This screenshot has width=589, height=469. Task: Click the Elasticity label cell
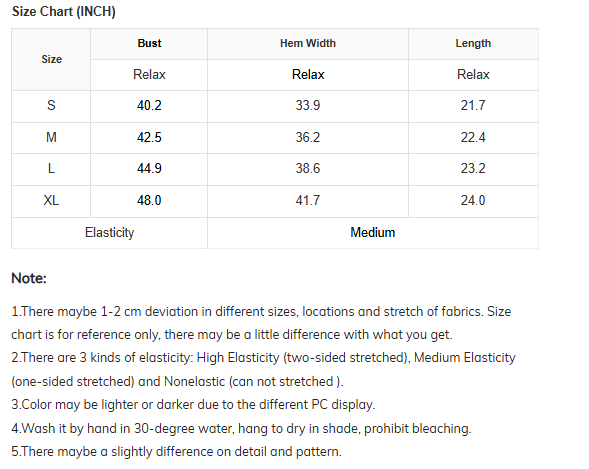[x=109, y=232]
